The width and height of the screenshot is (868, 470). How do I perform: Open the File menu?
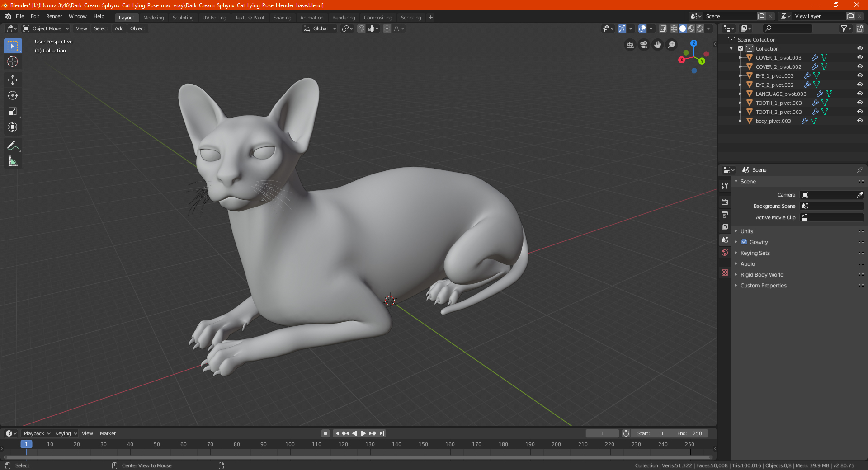[20, 16]
